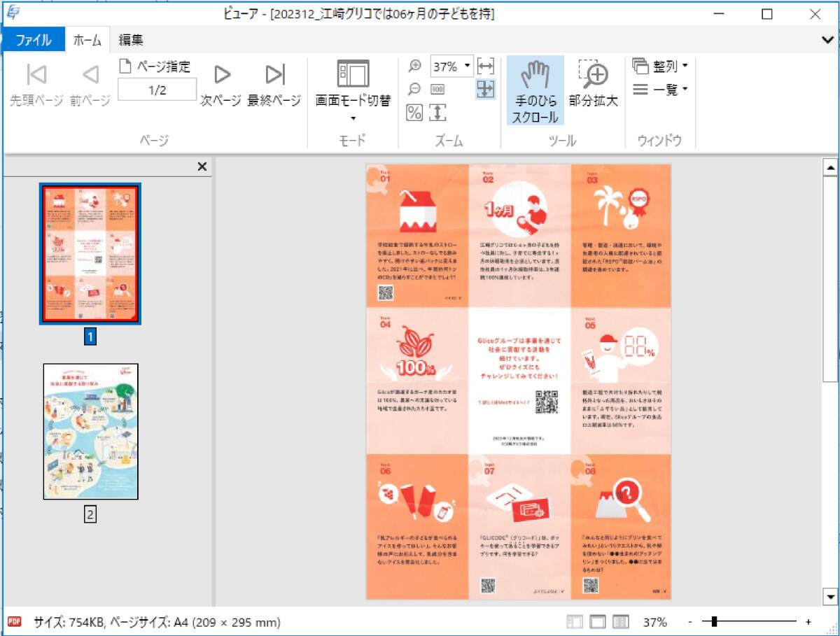Select page 2 thumbnail
The height and width of the screenshot is (636, 840).
(x=90, y=431)
